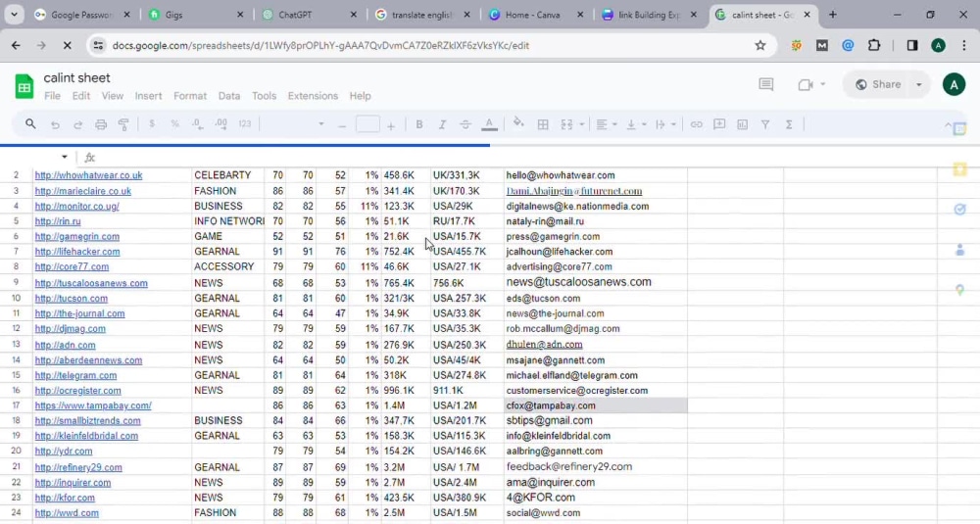The height and width of the screenshot is (524, 980).
Task: Click the search menus magnifier icon
Action: click(x=30, y=124)
